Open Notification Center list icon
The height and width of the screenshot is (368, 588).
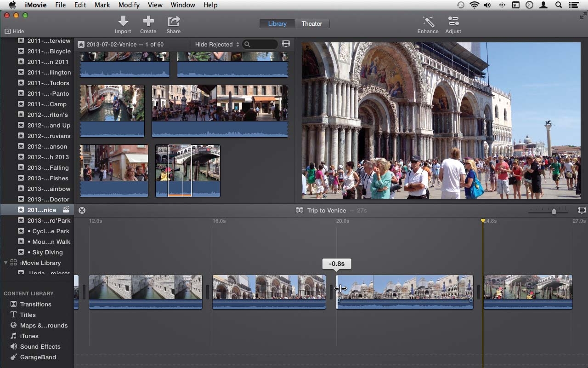[x=573, y=5]
